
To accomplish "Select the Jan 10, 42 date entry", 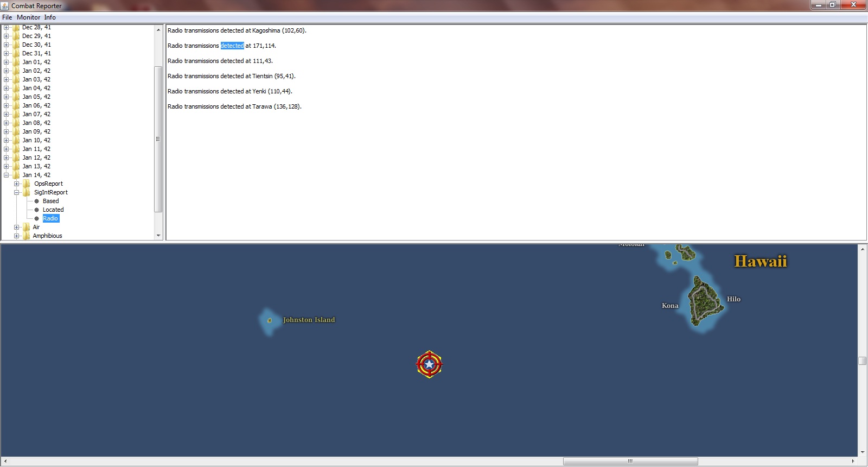I will pyautogui.click(x=36, y=140).
